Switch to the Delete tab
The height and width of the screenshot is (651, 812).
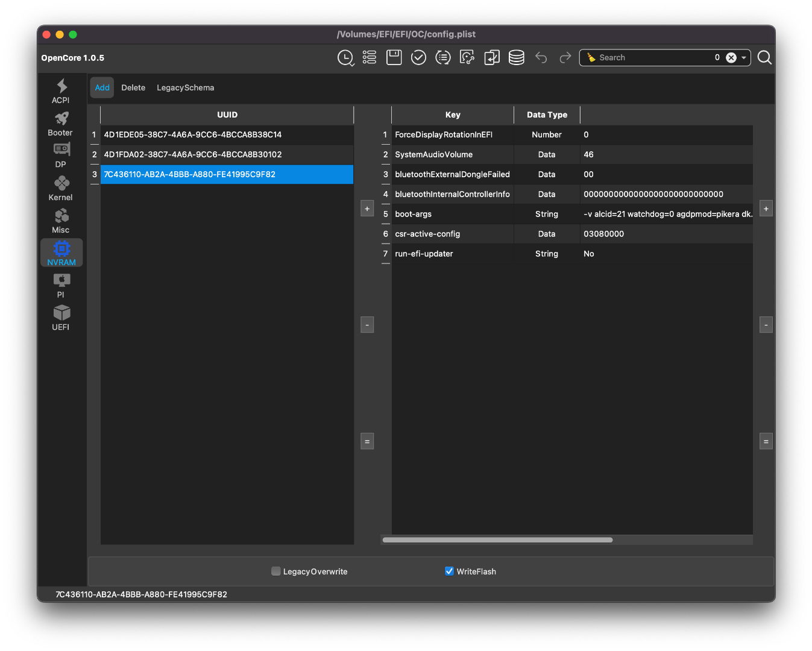pyautogui.click(x=133, y=87)
